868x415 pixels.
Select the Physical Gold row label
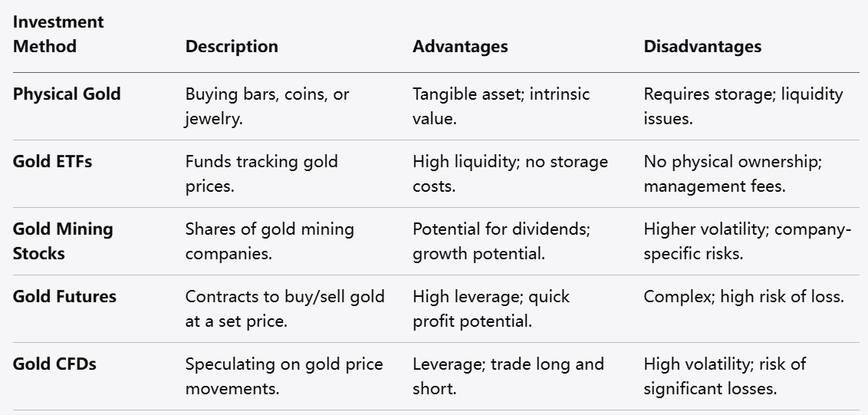pyautogui.click(x=67, y=94)
